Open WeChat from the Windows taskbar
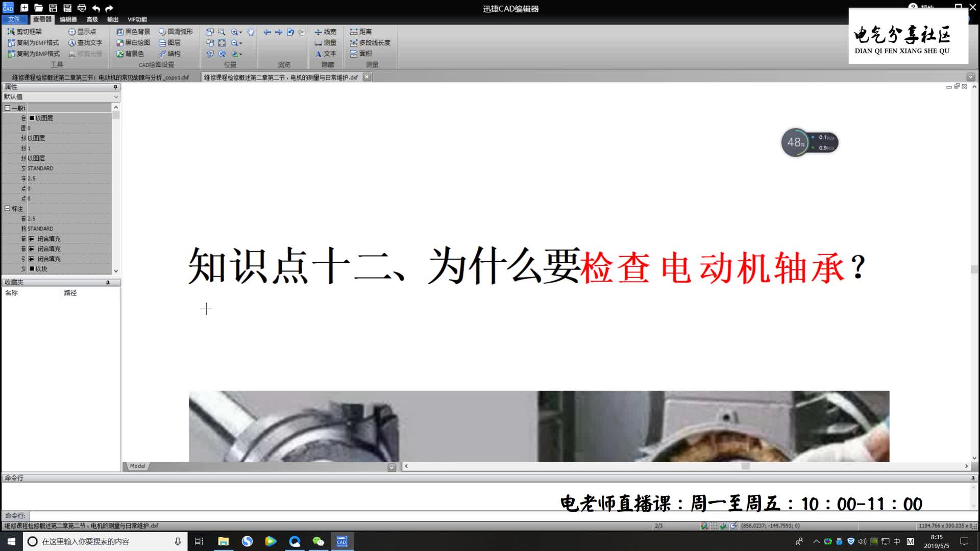Viewport: 980px width, 551px height. (318, 541)
